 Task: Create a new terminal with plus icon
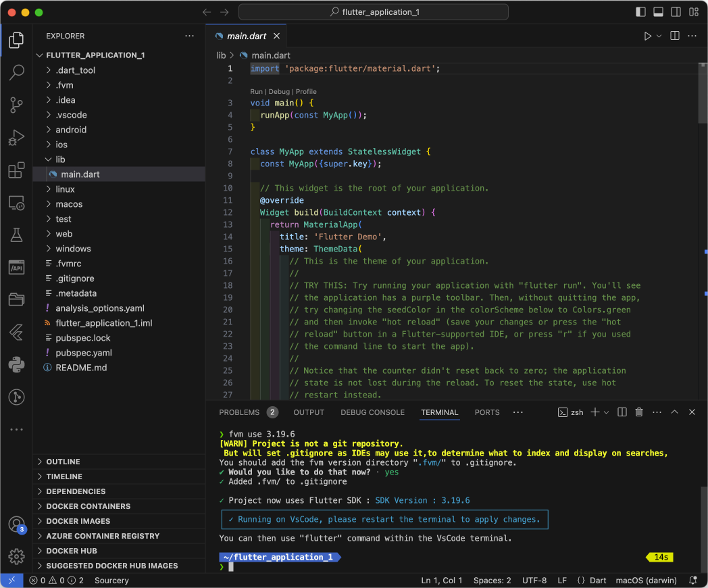click(x=595, y=412)
